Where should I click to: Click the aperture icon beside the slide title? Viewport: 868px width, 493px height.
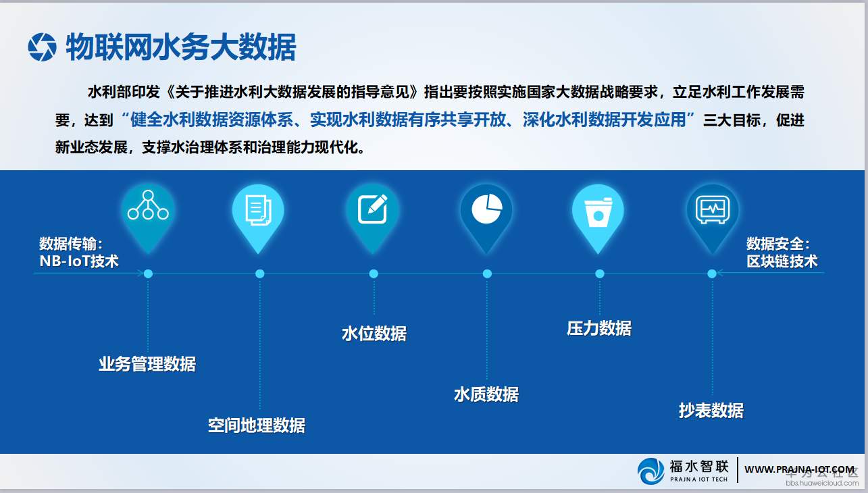(42, 47)
